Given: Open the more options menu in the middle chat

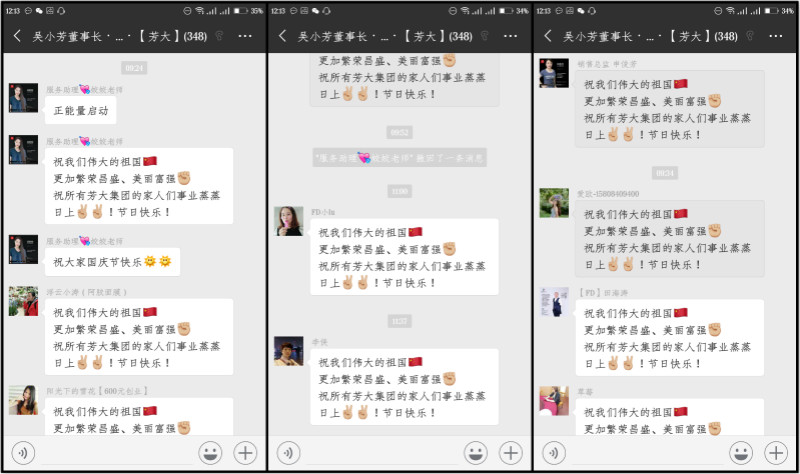Looking at the screenshot, I should [511, 35].
